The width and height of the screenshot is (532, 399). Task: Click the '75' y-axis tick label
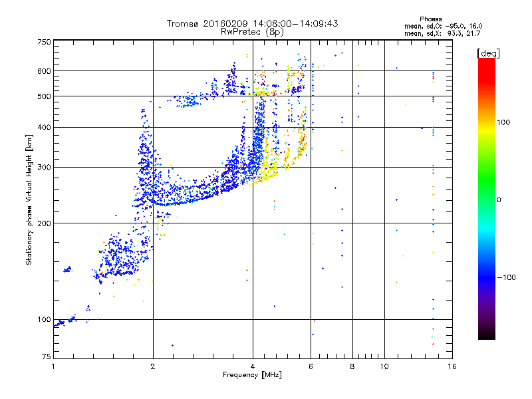tap(47, 356)
